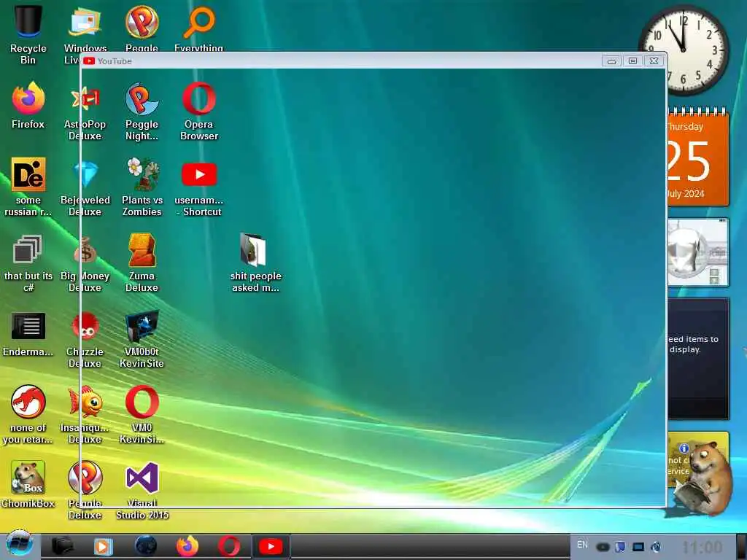Minimize the YouTube window
The height and width of the screenshot is (560, 747).
click(x=612, y=61)
